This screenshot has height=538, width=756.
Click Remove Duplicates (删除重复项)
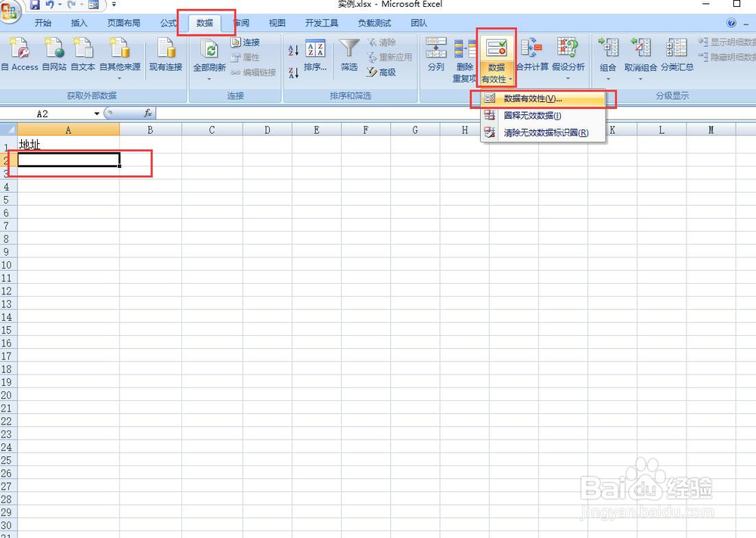464,60
